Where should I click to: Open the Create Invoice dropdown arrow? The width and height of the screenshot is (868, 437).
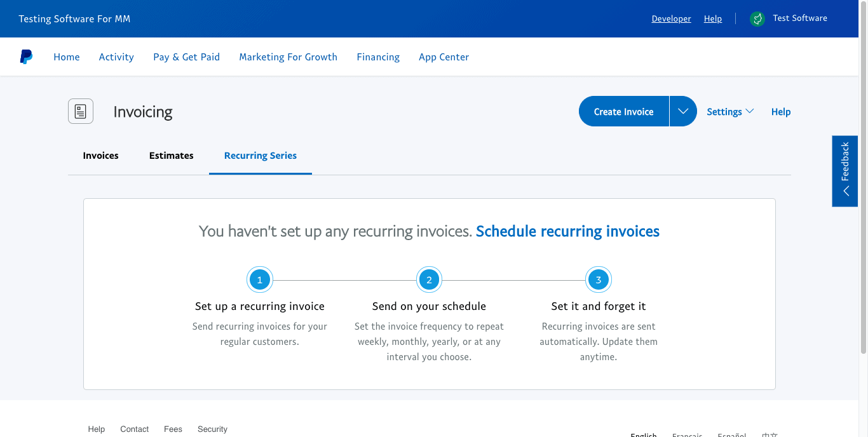tap(683, 111)
